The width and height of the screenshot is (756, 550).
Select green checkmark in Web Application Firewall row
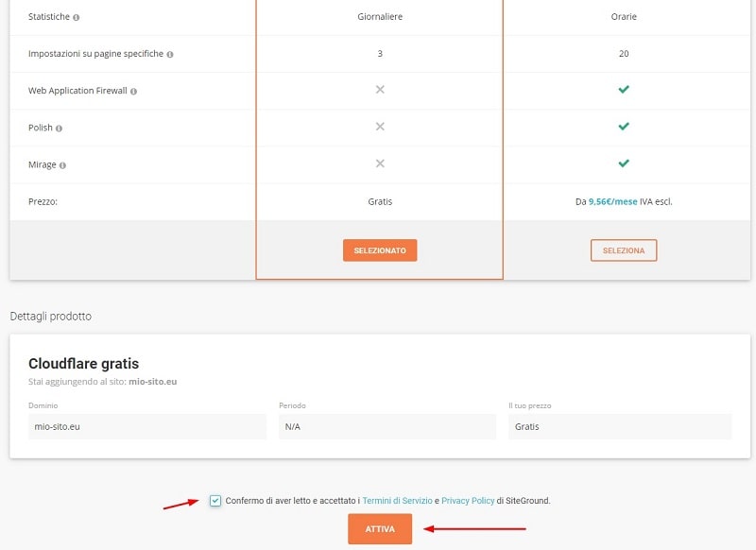point(624,89)
